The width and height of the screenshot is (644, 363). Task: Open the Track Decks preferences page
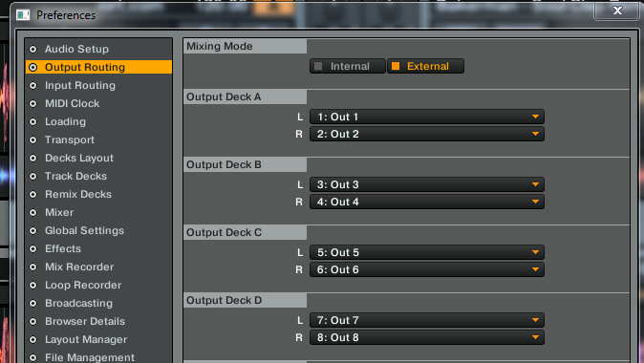point(76,176)
